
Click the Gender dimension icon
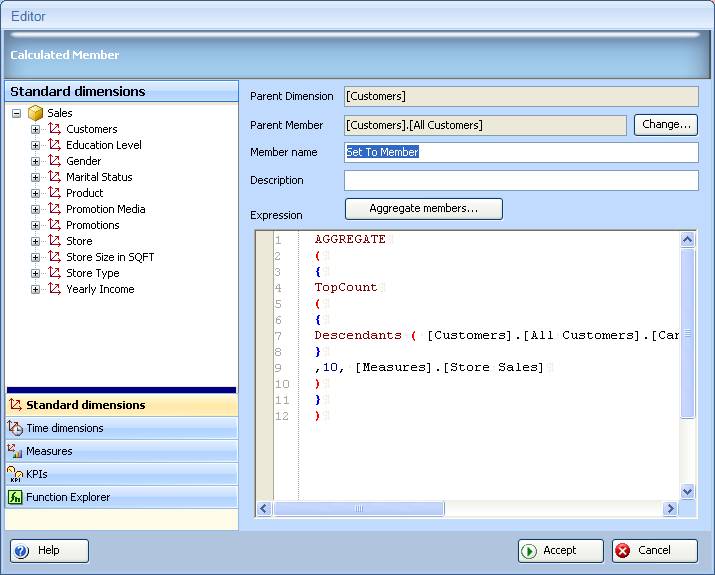(x=54, y=161)
